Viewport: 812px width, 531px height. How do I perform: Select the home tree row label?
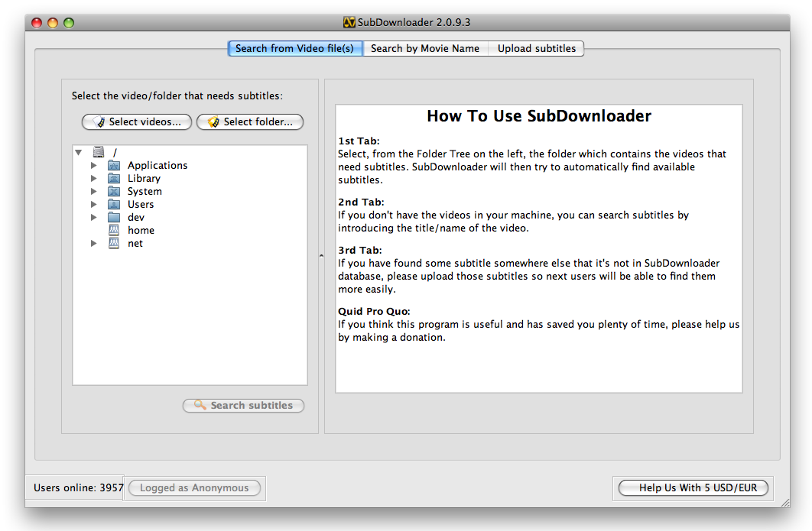coord(141,230)
